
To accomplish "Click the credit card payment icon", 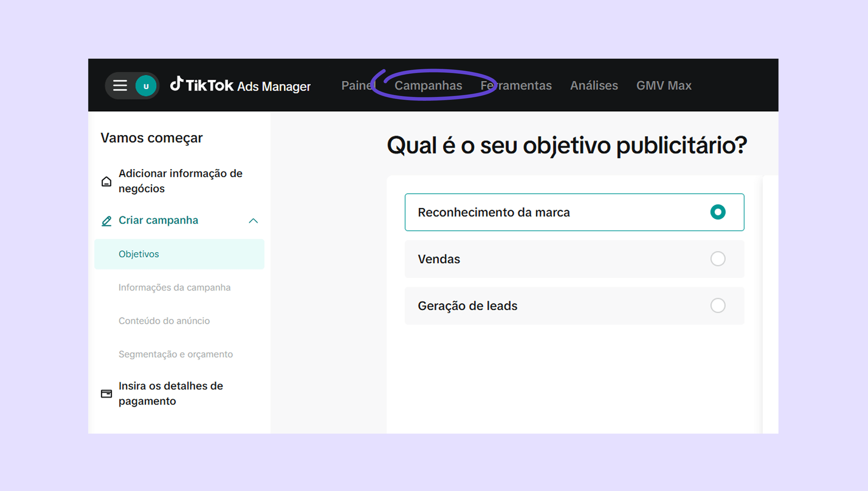I will point(106,393).
